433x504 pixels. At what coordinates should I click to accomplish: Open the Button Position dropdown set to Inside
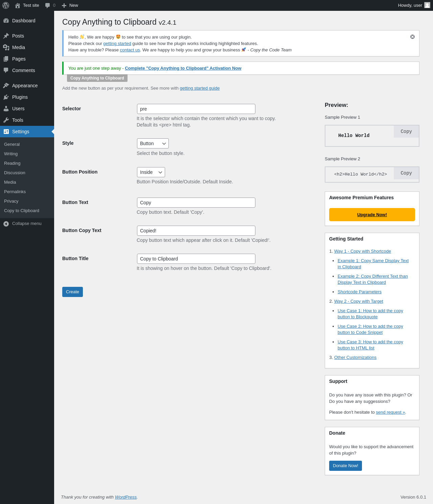point(151,172)
